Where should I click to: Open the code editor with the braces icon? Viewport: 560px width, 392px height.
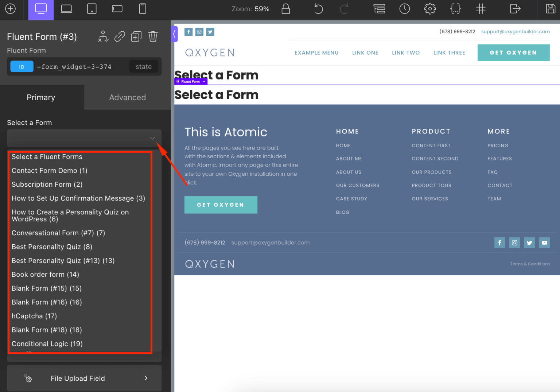coord(455,9)
